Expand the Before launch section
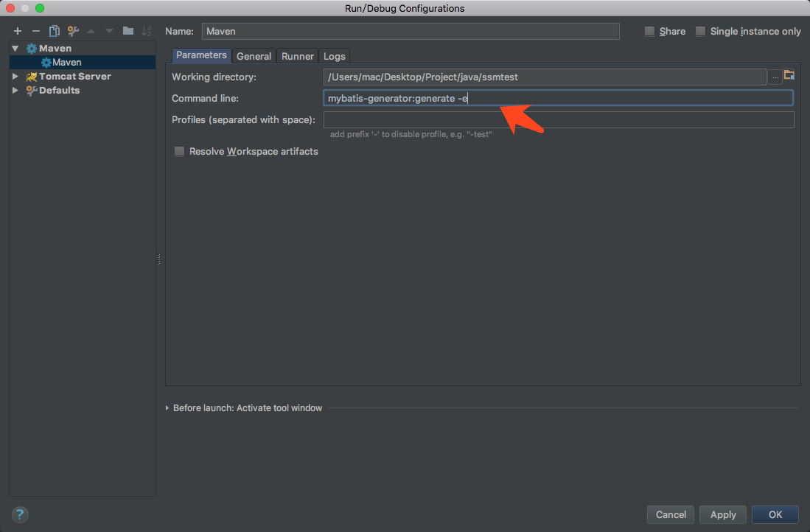 point(168,407)
